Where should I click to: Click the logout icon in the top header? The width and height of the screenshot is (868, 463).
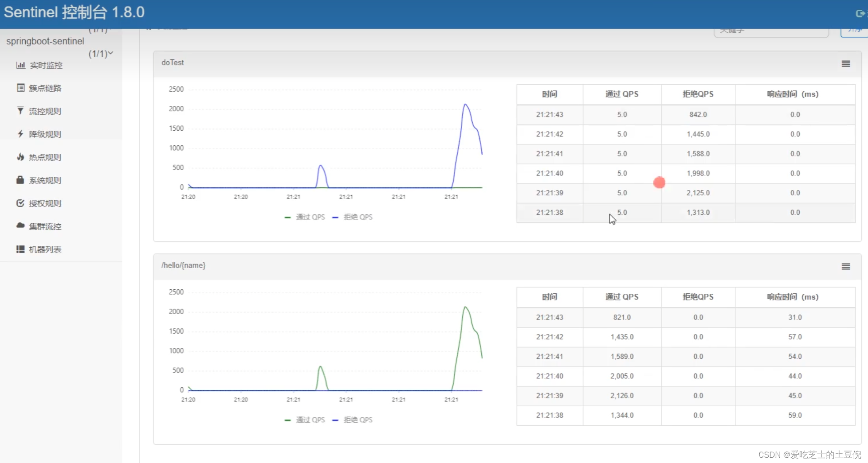tap(860, 14)
